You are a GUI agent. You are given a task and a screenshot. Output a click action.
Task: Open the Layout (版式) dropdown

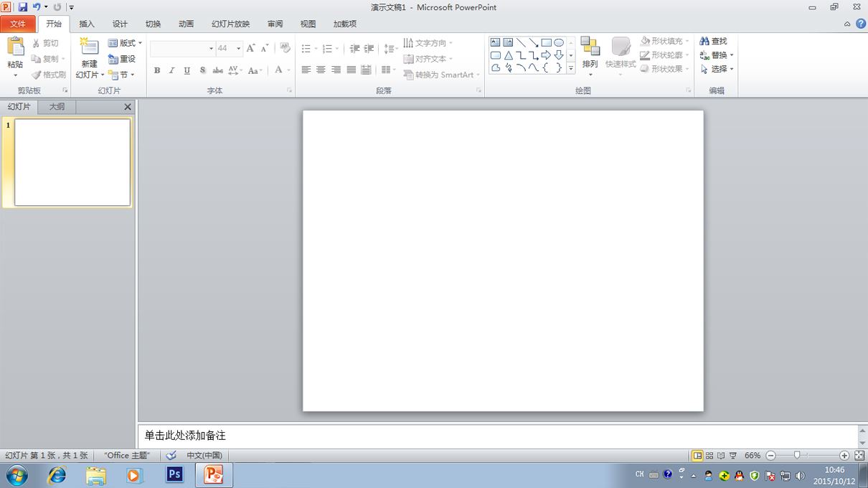(125, 43)
